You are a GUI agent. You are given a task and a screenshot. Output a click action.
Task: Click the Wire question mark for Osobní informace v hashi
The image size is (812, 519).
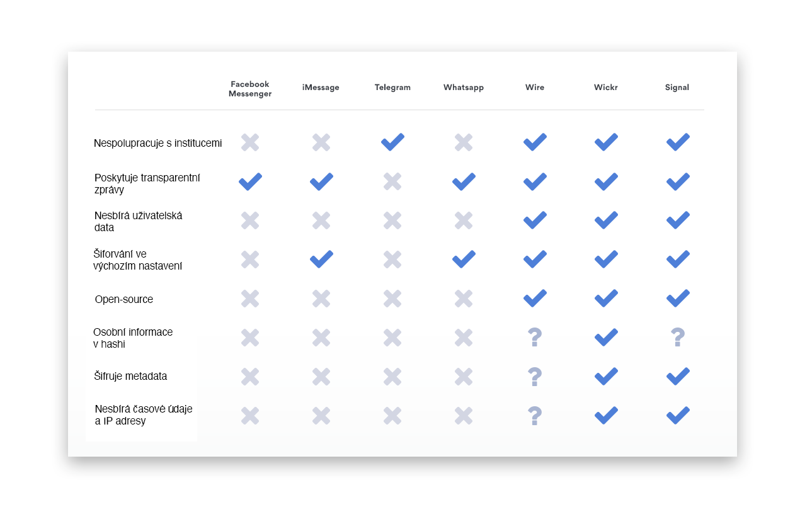535,338
